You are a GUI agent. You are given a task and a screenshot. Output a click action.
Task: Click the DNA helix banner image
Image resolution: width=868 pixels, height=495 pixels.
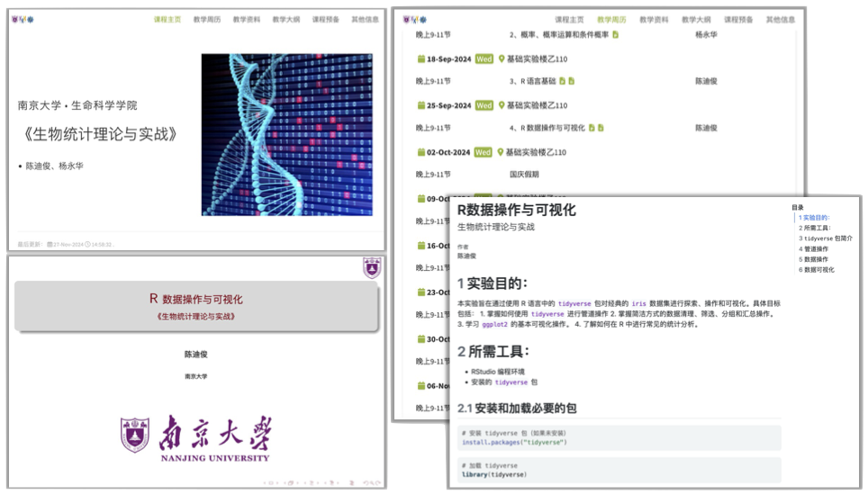pos(286,134)
